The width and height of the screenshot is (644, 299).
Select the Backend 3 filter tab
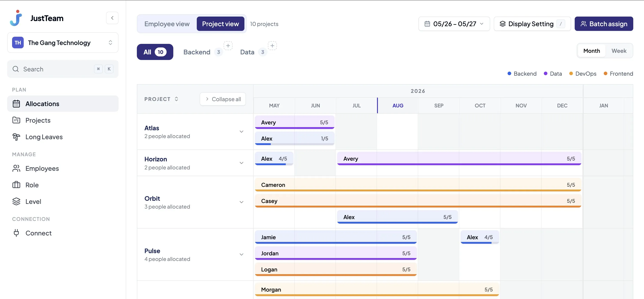pos(203,52)
